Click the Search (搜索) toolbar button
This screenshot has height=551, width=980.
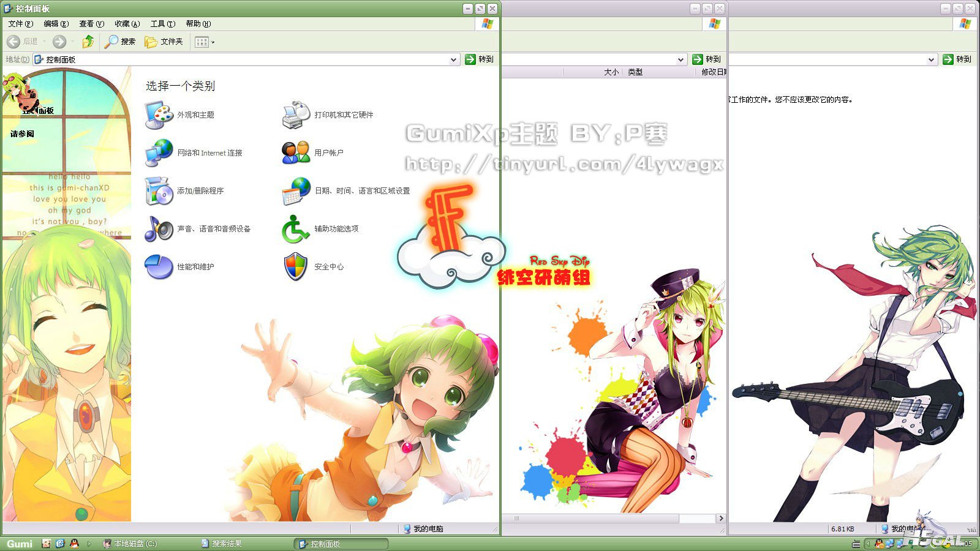(121, 42)
